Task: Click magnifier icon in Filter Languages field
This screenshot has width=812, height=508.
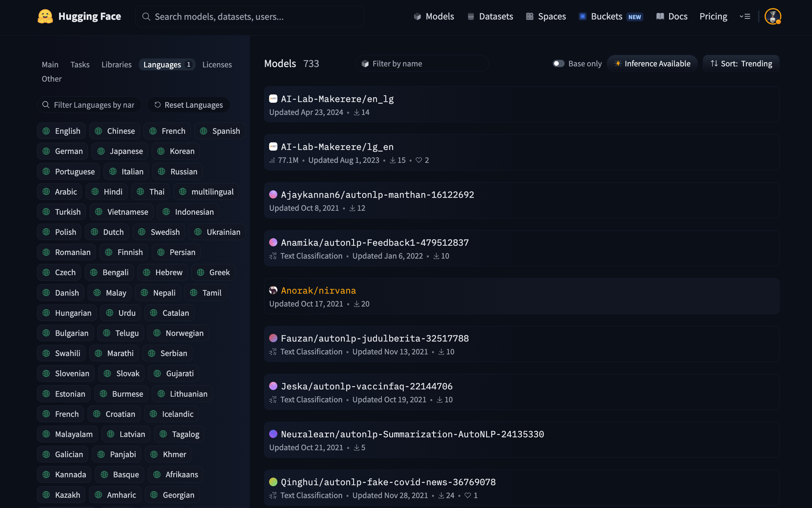Action: (x=46, y=105)
